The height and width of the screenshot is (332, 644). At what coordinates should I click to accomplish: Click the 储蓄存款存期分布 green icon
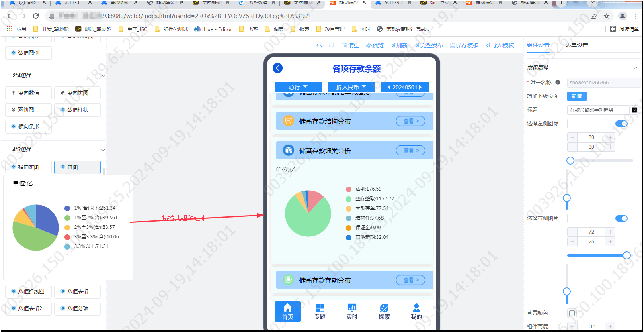coord(288,280)
